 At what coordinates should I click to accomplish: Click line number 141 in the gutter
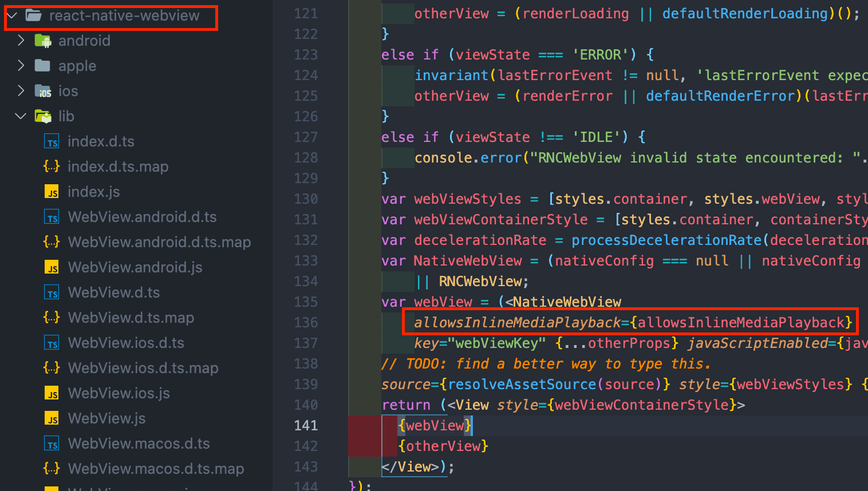click(306, 425)
